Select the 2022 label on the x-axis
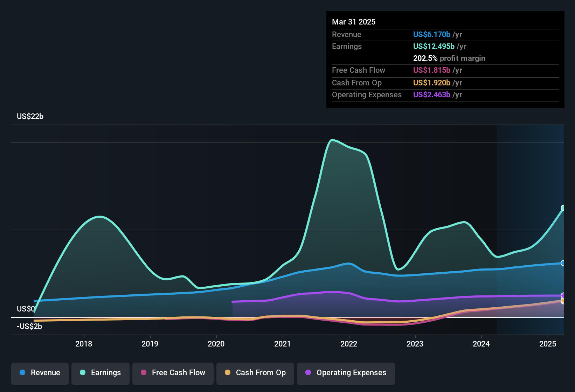Image resolution: width=575 pixels, height=392 pixels. [x=349, y=344]
